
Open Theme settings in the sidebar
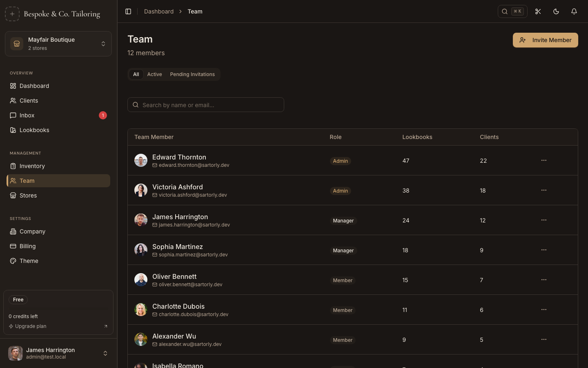(29, 261)
